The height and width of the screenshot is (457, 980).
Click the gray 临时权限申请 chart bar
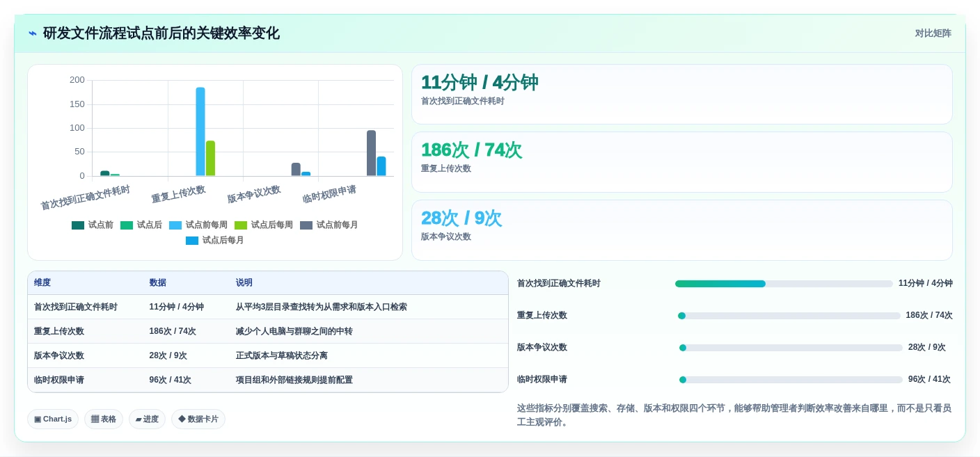[x=371, y=153]
